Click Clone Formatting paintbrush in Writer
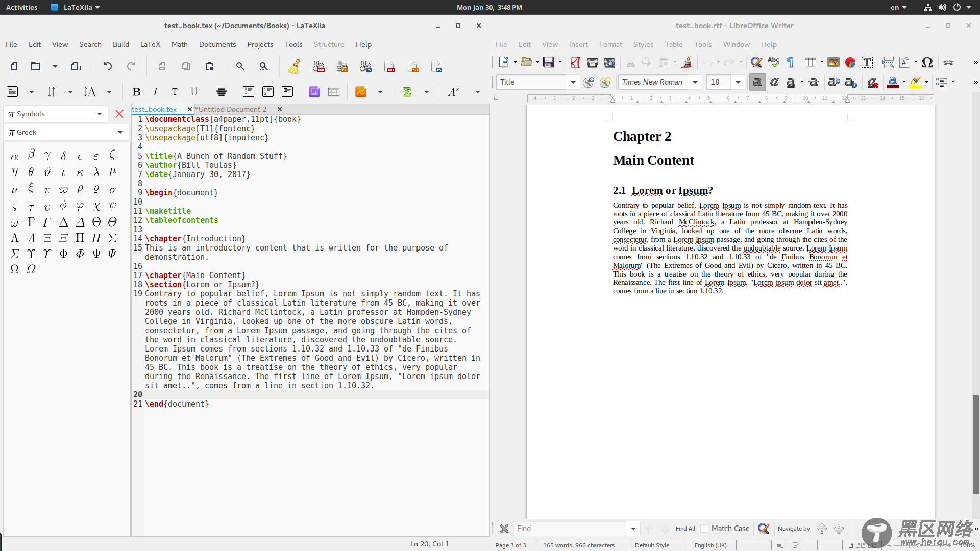Viewport: 980px width, 551px height. [x=687, y=62]
